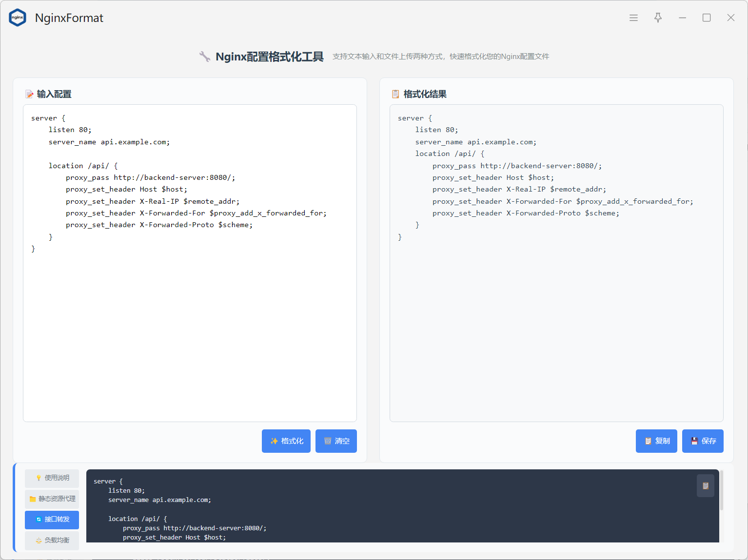
Task: Click 'listen 80;' line in input config
Action: click(70, 130)
